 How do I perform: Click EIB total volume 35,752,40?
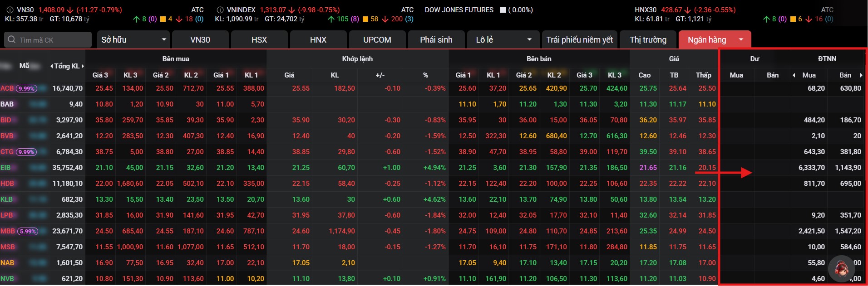(x=67, y=168)
